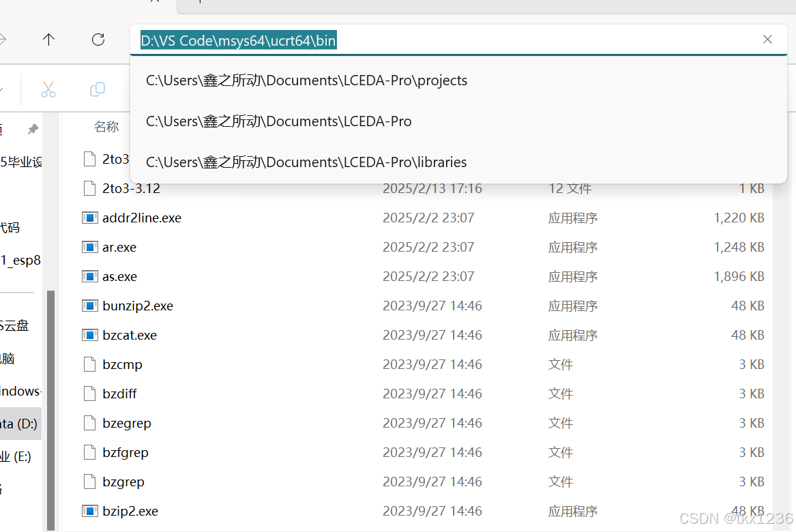Choose the LCEDA-Pro\libraries path suggestion
The width and height of the screenshot is (796, 532).
click(306, 162)
